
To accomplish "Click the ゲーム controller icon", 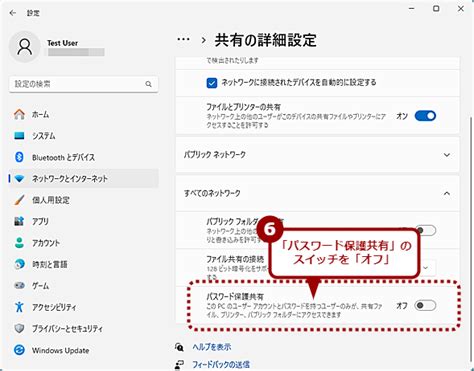I will (19, 286).
